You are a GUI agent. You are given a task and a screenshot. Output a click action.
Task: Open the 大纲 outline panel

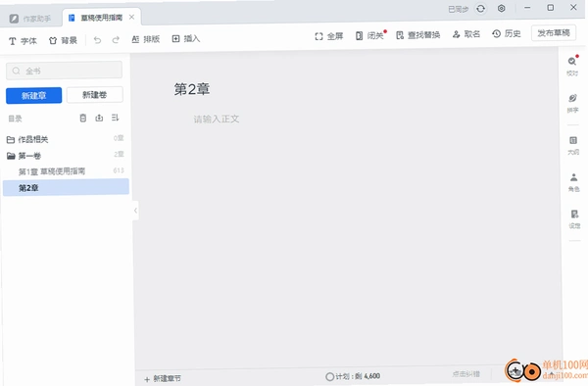tap(573, 145)
